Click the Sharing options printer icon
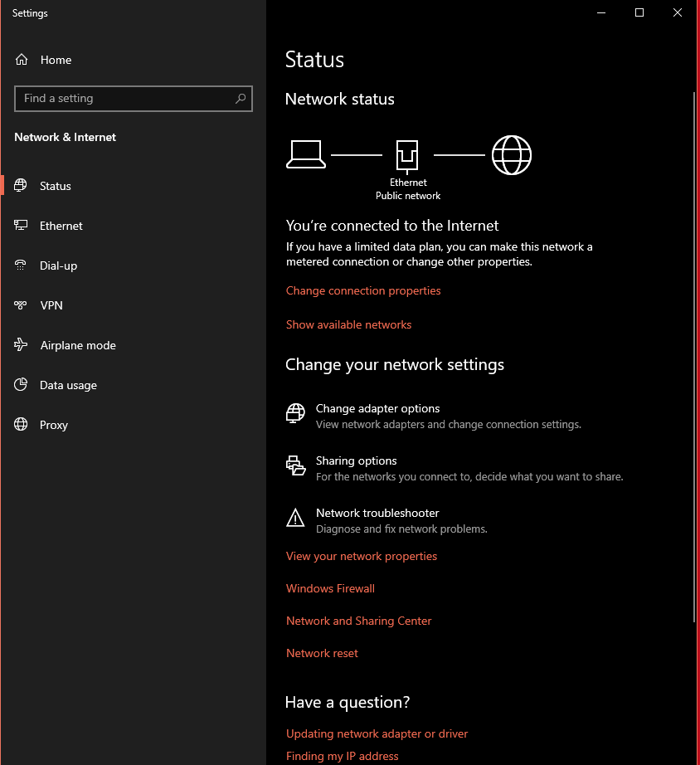This screenshot has height=765, width=700. click(295, 465)
